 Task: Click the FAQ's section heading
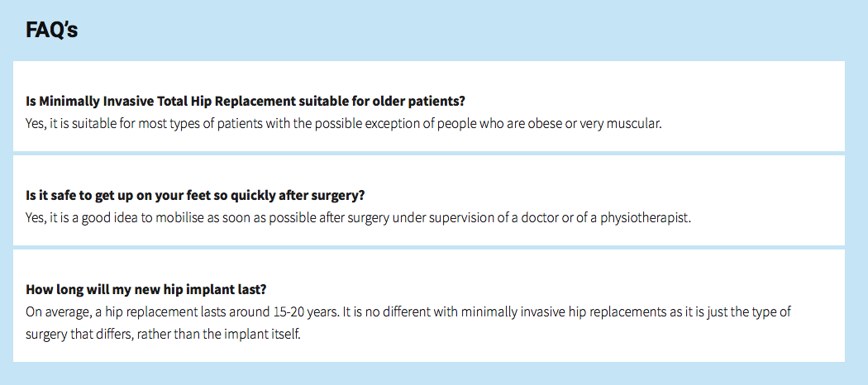51,30
